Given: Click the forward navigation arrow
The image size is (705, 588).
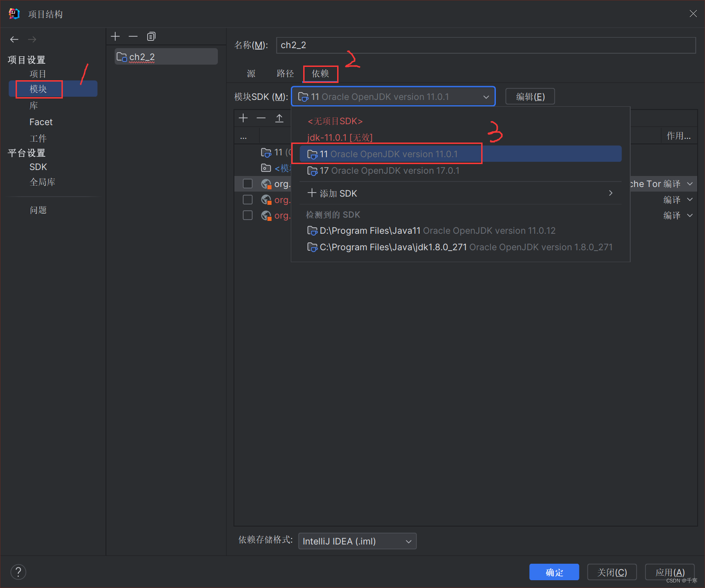Looking at the screenshot, I should (x=32, y=39).
